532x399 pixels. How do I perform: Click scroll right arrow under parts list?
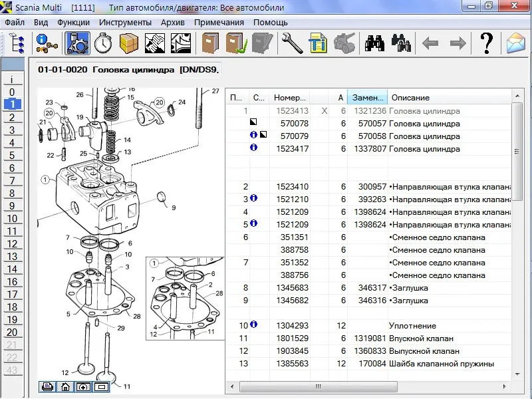(x=505, y=386)
